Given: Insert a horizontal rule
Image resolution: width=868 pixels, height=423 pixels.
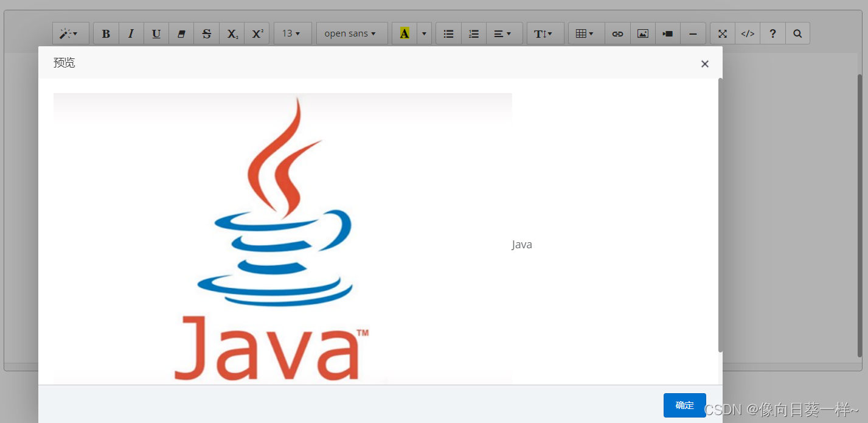Looking at the screenshot, I should pyautogui.click(x=693, y=33).
